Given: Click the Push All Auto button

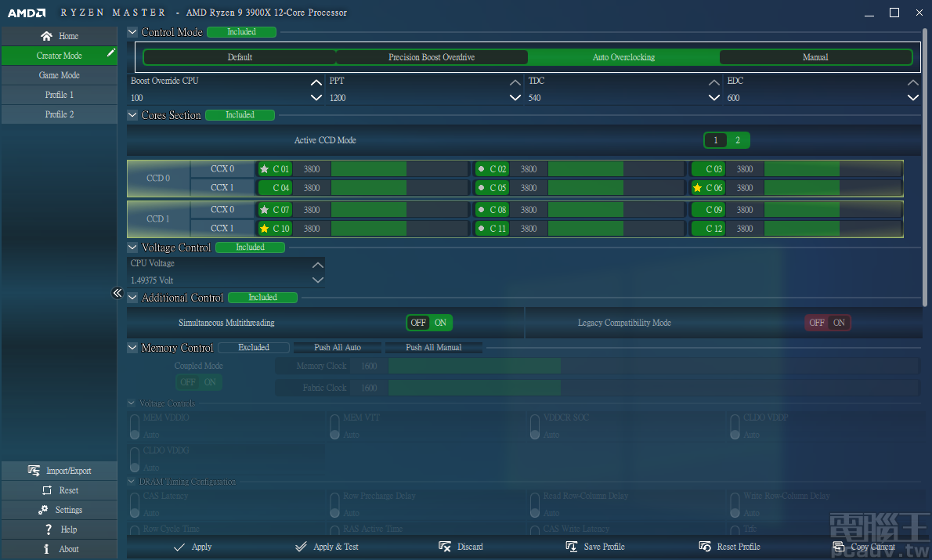Looking at the screenshot, I should pyautogui.click(x=338, y=347).
